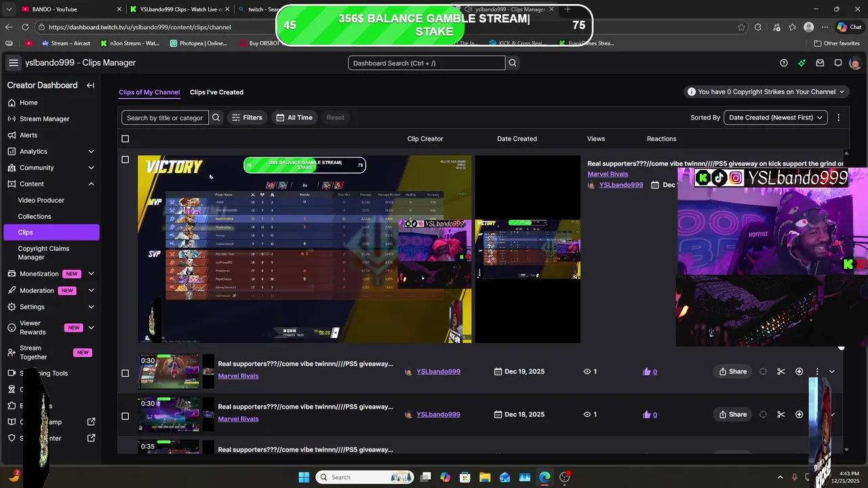This screenshot has width=868, height=488.
Task: Toggle checkbox of the expanded clip
Action: 125,160
